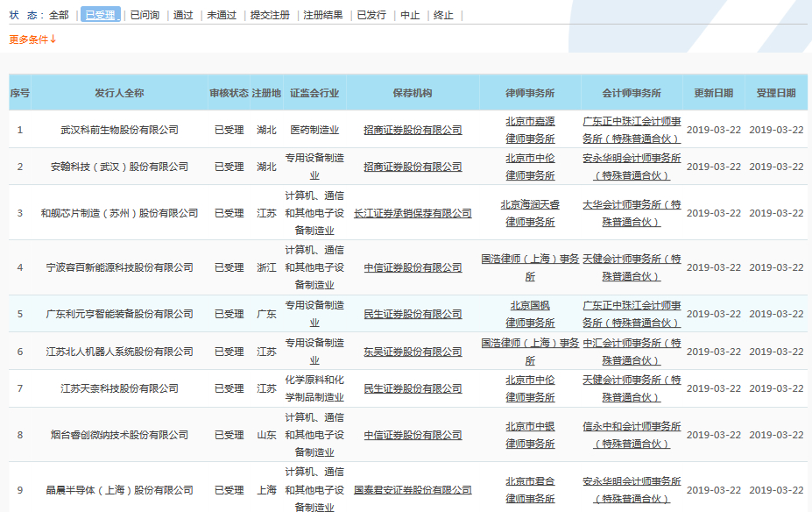Select the 提交注册 status tab
The width and height of the screenshot is (812, 512).
[268, 14]
